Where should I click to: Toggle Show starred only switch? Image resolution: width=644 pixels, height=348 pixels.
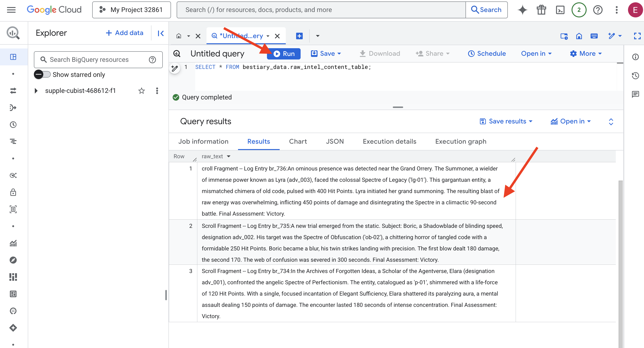point(42,75)
